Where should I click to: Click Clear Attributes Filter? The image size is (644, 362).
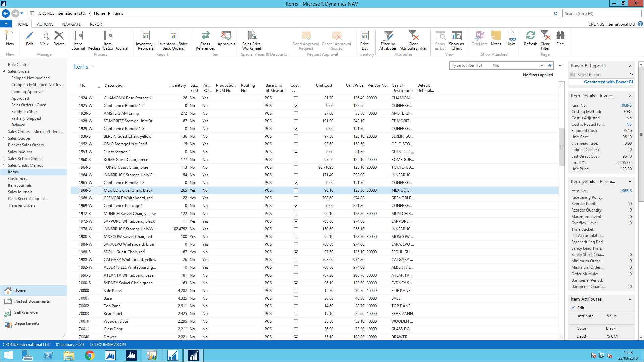pos(413,40)
